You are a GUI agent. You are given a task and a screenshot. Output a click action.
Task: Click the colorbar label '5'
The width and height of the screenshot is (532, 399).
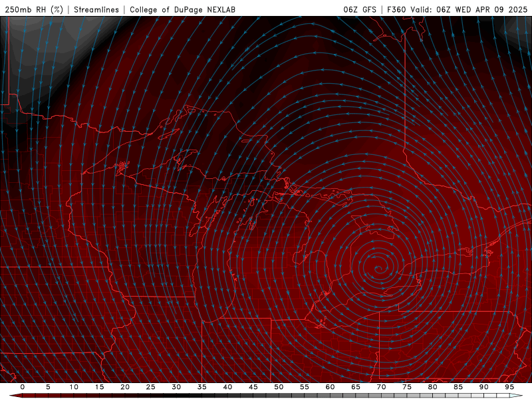[x=48, y=387]
